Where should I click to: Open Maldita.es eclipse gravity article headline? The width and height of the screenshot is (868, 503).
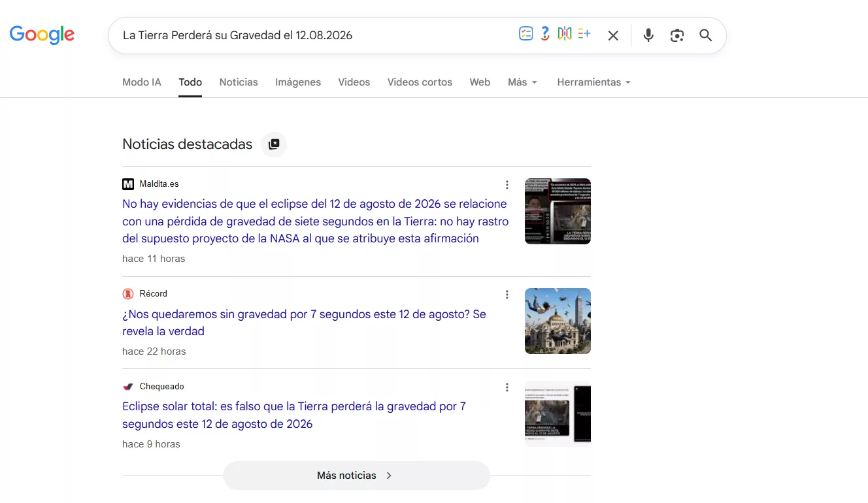315,221
